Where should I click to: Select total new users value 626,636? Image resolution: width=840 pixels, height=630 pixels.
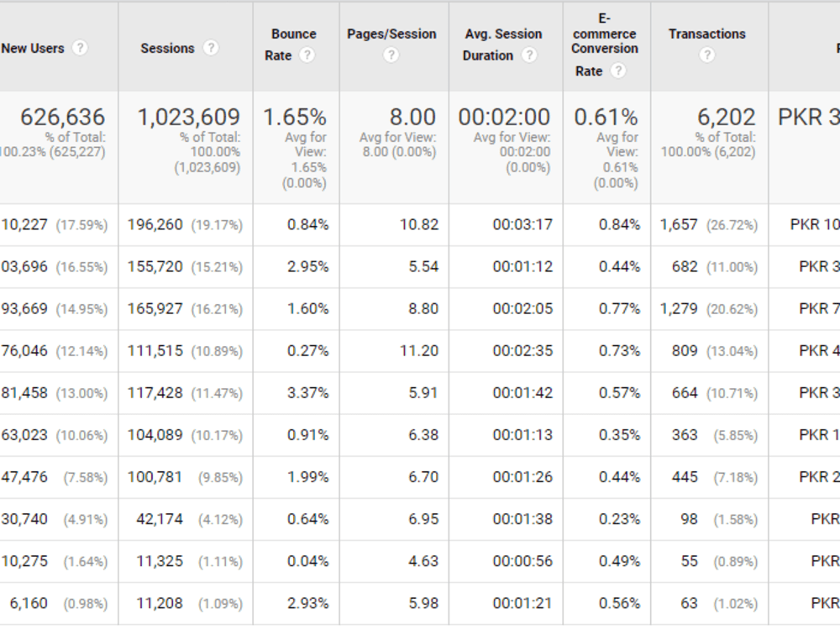coord(63,117)
